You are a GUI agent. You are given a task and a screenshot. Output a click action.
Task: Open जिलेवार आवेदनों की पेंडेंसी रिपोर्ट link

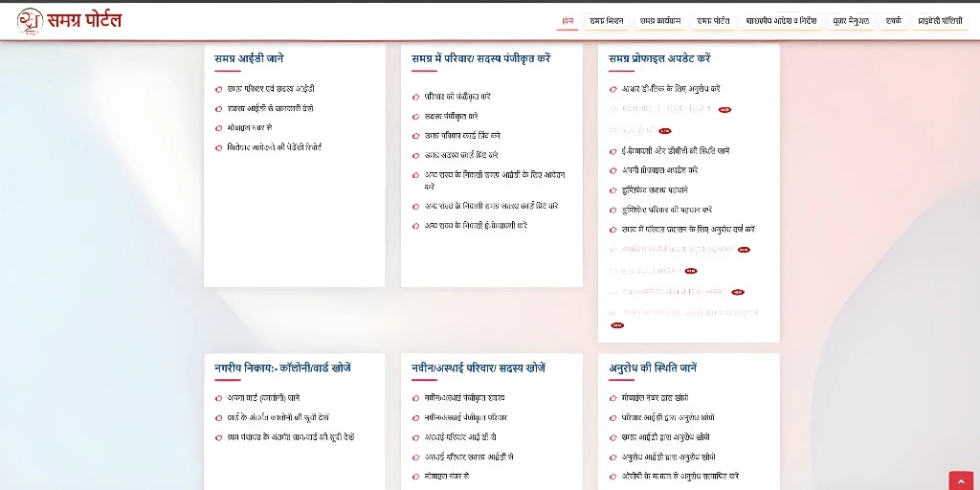click(x=275, y=148)
